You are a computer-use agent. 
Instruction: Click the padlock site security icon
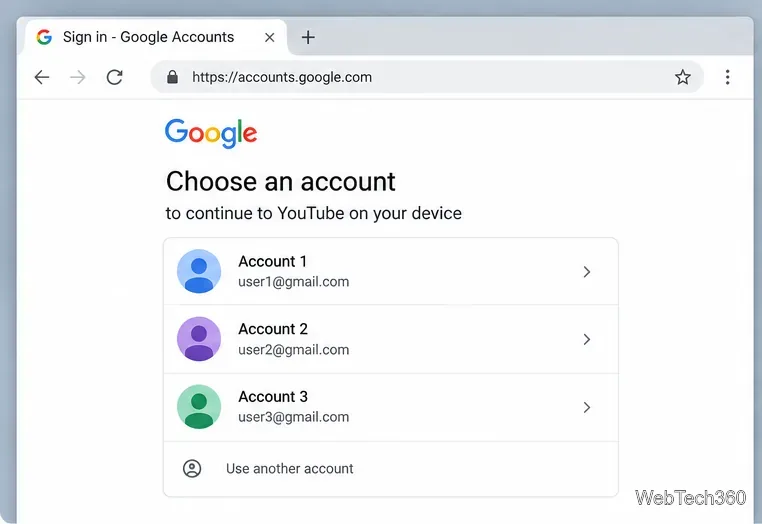coord(172,77)
